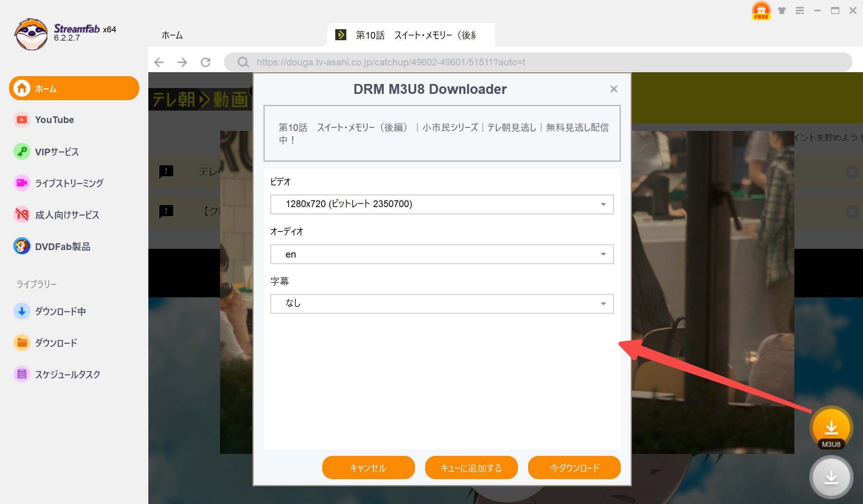Dismiss the first notice banner
The image size is (863, 504).
852,172
